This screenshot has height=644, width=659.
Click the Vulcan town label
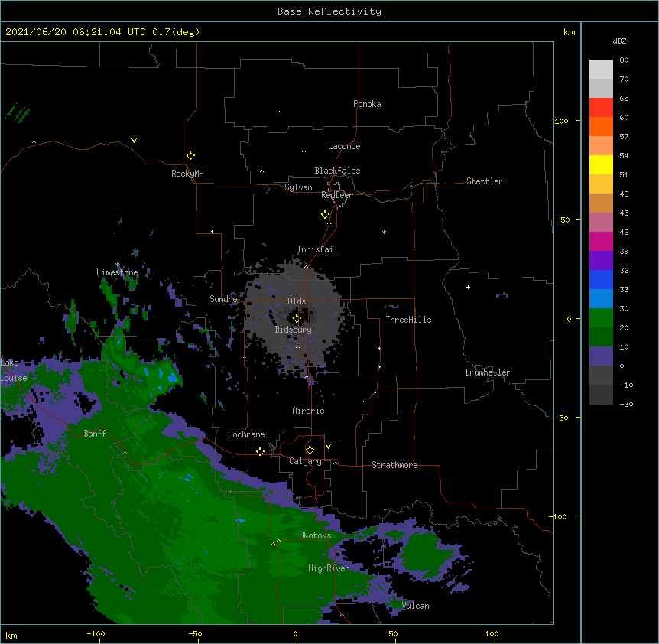point(415,606)
